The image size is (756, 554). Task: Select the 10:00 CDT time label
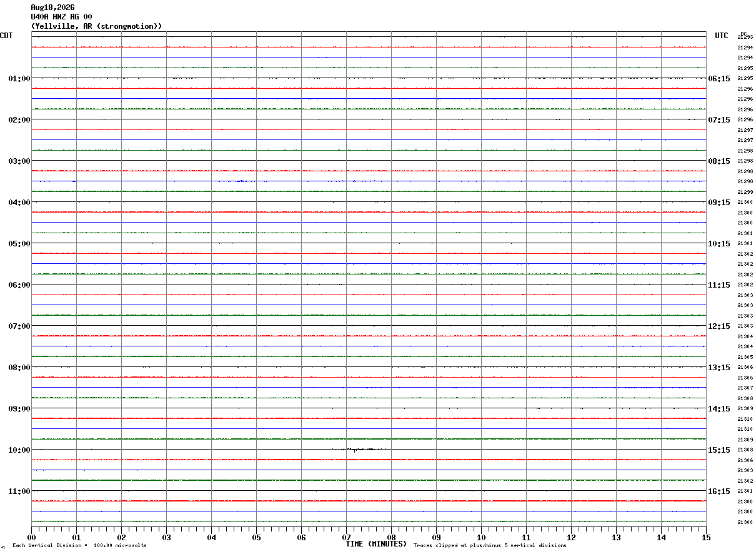(x=19, y=450)
